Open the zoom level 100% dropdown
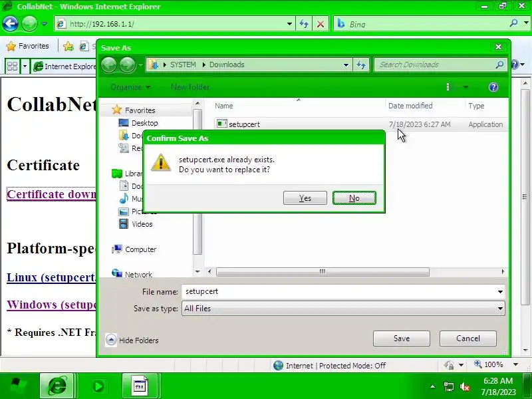 pos(516,364)
